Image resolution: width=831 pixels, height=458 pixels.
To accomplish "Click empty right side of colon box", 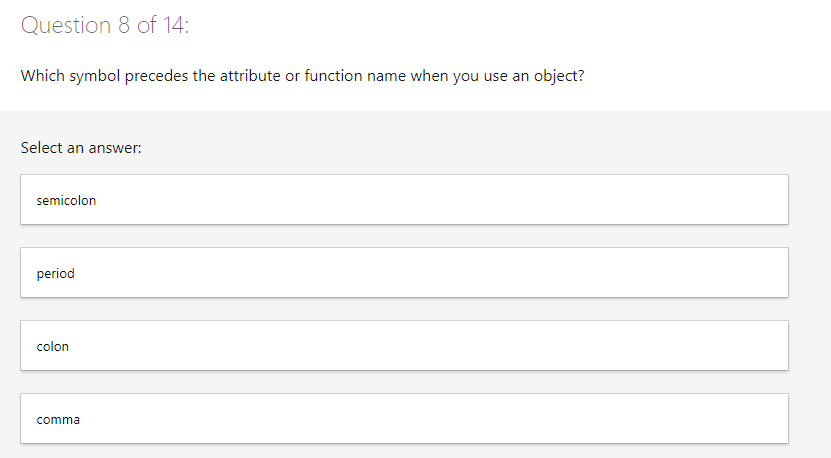I will (650, 346).
